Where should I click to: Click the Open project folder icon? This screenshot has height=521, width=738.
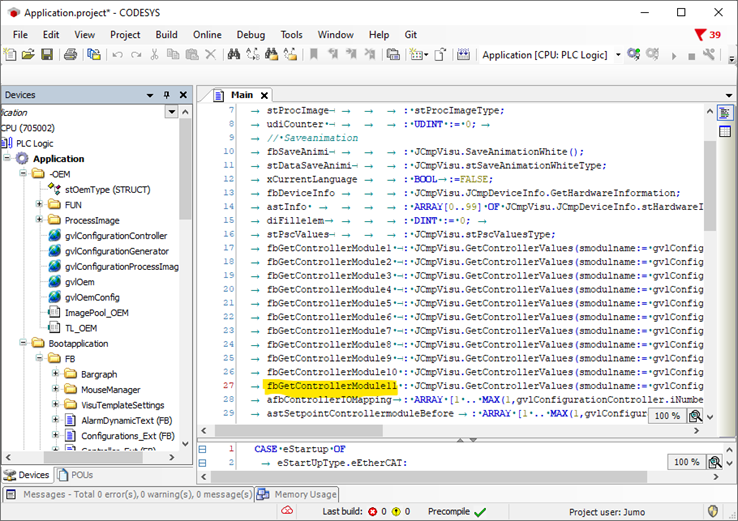pos(28,54)
